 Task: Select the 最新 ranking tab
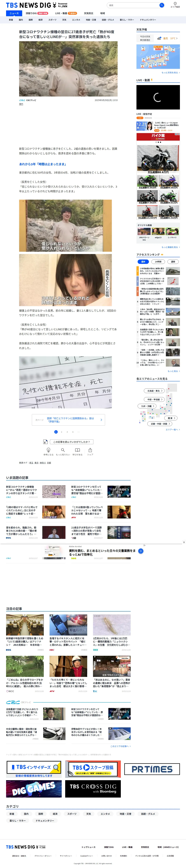[x=143, y=261]
